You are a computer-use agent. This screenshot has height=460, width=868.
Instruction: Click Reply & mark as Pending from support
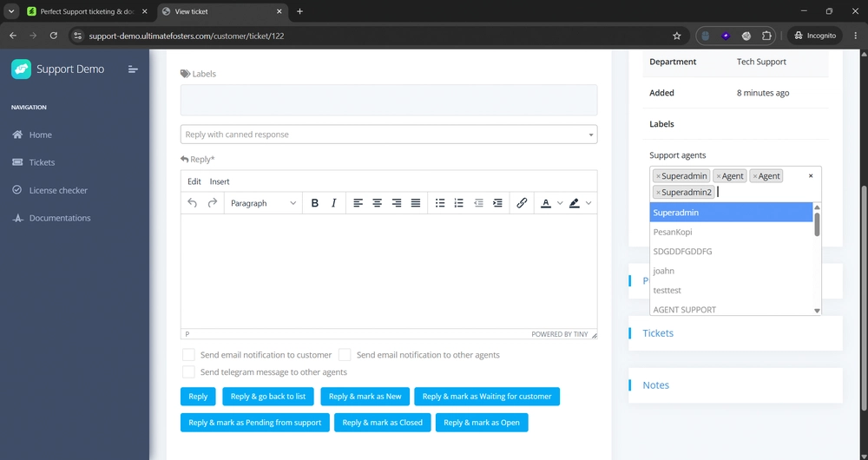pos(254,423)
